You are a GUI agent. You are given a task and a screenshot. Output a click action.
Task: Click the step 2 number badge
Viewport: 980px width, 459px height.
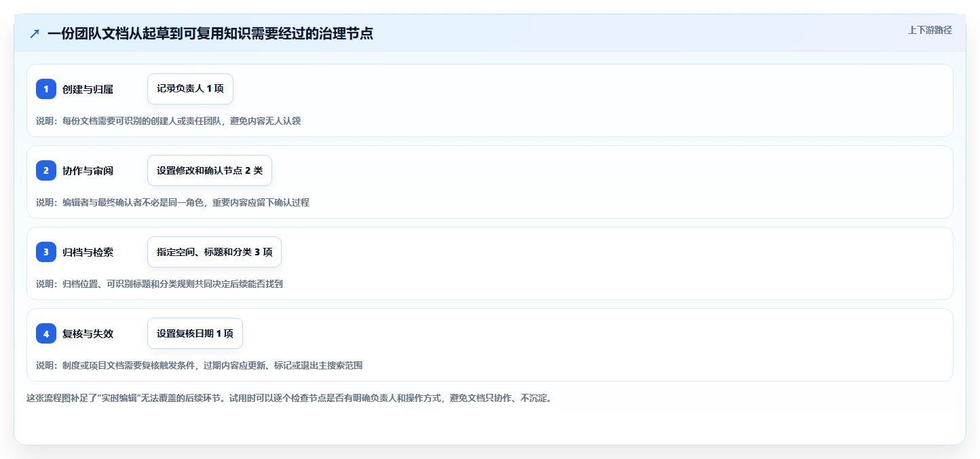click(46, 170)
